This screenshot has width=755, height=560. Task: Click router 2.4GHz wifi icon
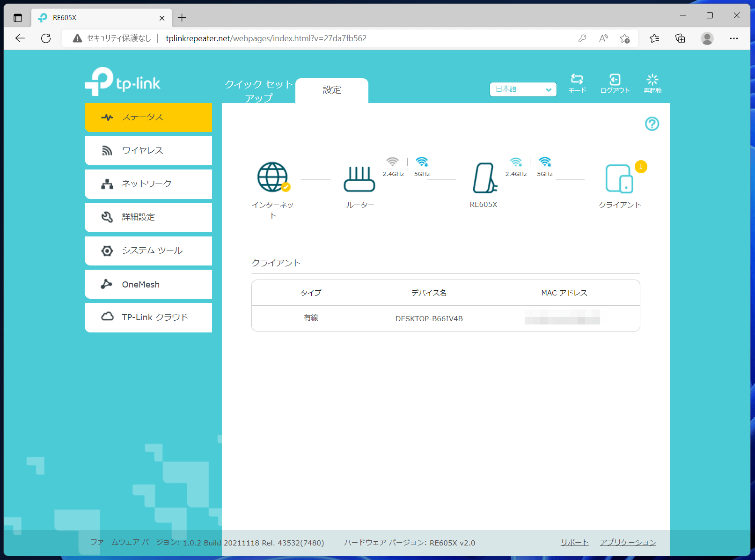point(393,162)
